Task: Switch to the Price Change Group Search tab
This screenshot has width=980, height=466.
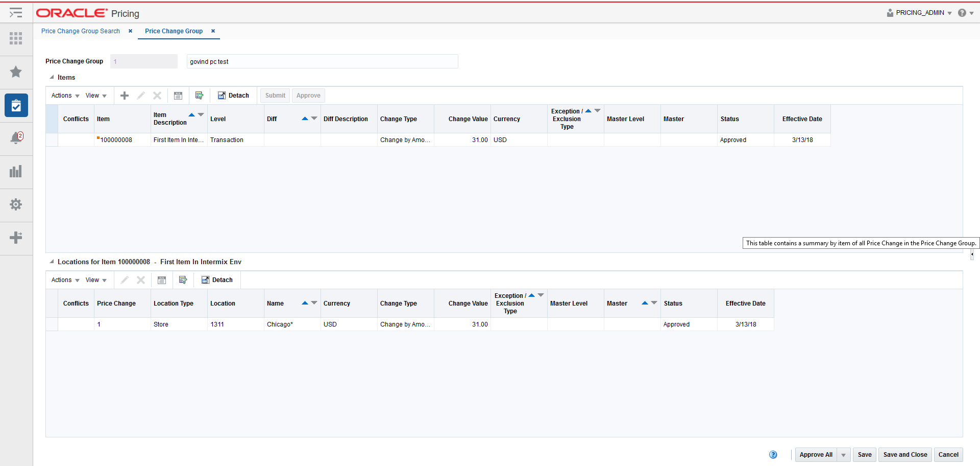Action: click(80, 31)
